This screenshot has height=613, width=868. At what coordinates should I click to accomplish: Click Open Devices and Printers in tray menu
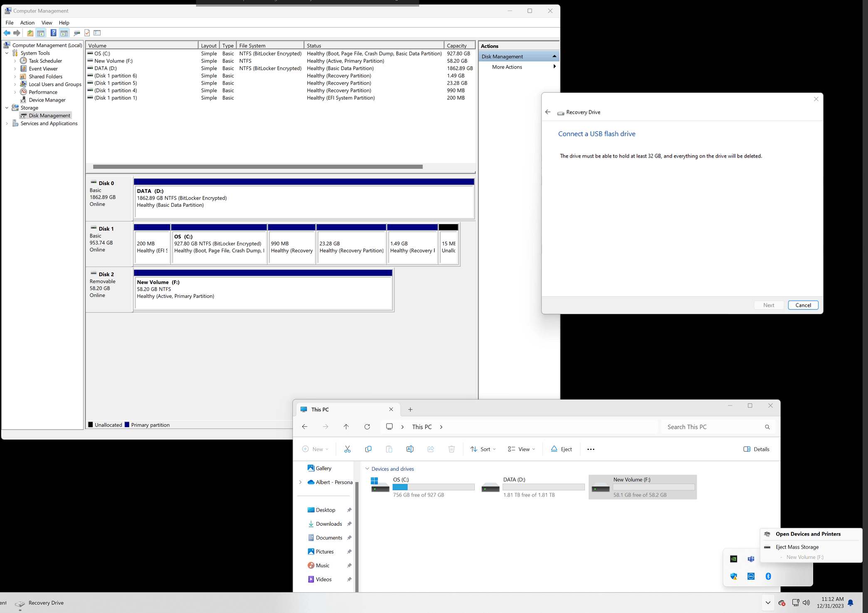pos(808,534)
